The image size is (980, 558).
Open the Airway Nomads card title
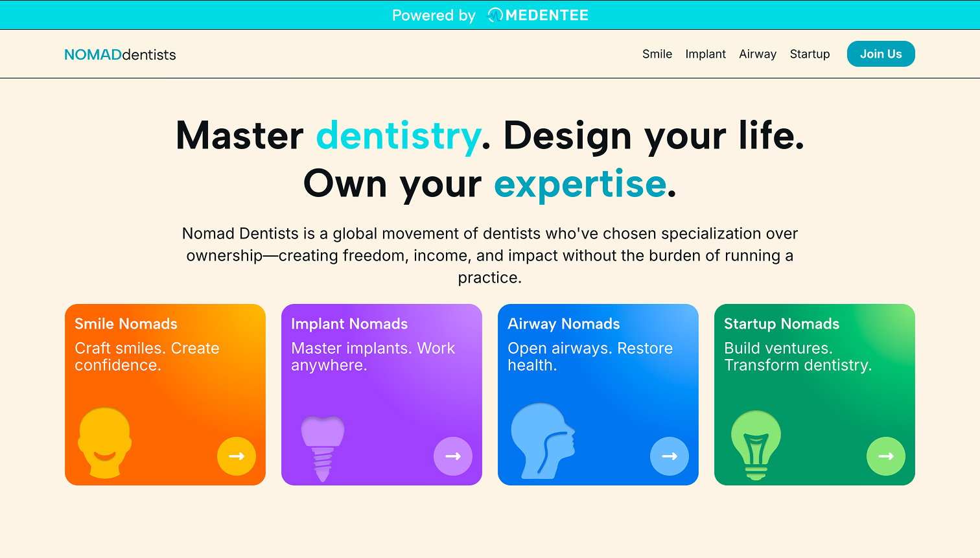[564, 323]
